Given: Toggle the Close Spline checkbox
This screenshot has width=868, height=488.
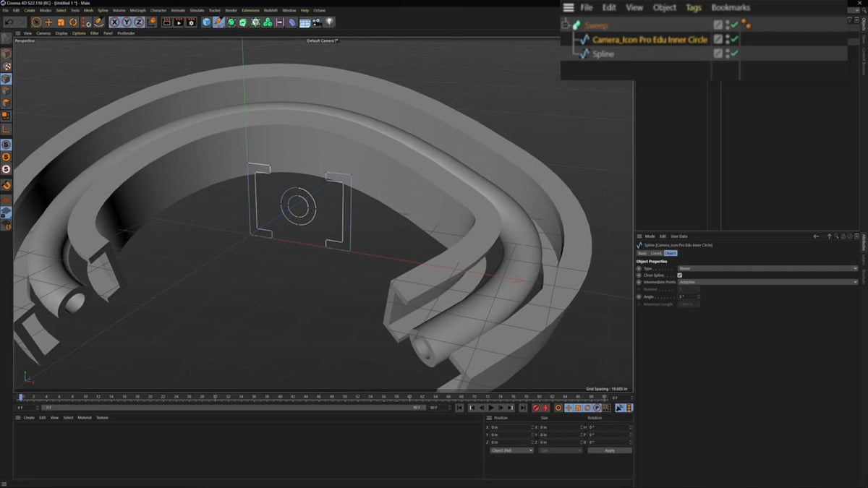Looking at the screenshot, I should pyautogui.click(x=679, y=275).
